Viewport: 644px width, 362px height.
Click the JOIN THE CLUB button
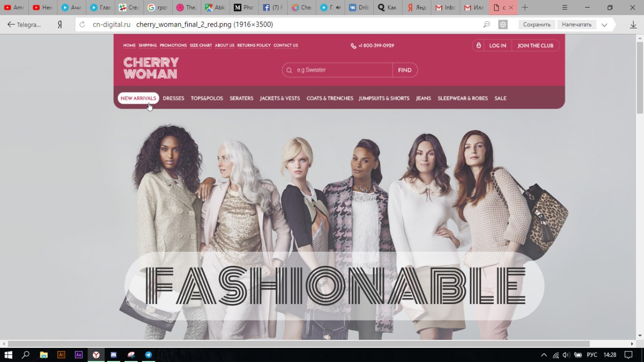[x=535, y=46]
